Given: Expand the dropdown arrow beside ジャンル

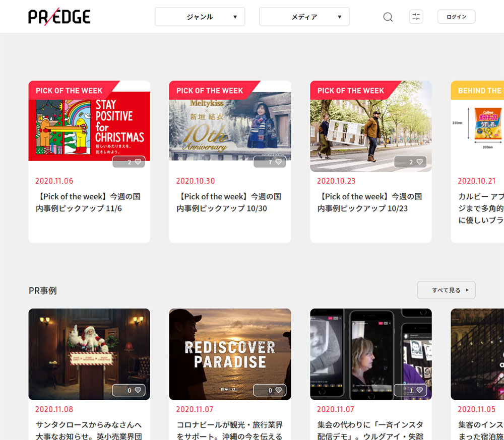Looking at the screenshot, I should pyautogui.click(x=235, y=17).
